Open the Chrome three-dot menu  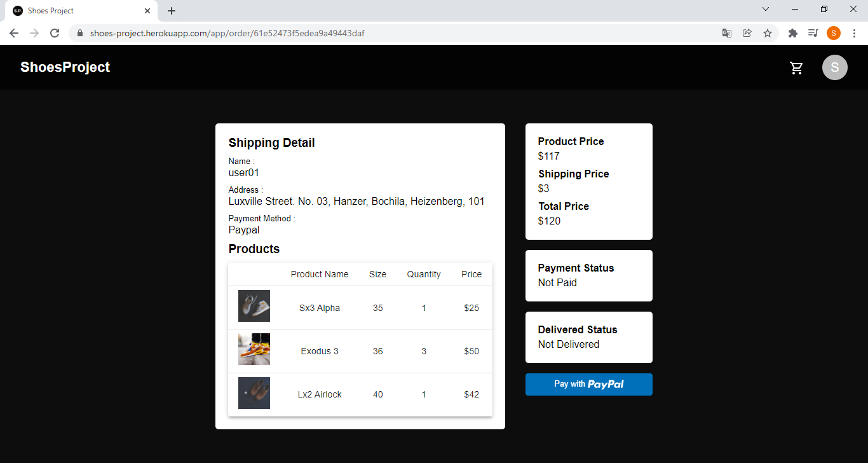coord(855,33)
